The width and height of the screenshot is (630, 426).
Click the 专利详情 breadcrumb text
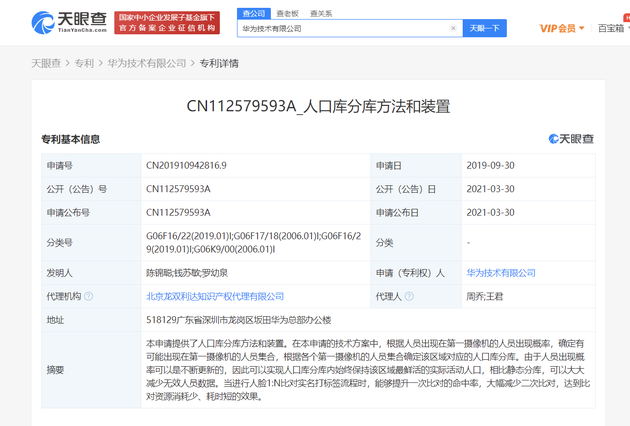click(219, 63)
